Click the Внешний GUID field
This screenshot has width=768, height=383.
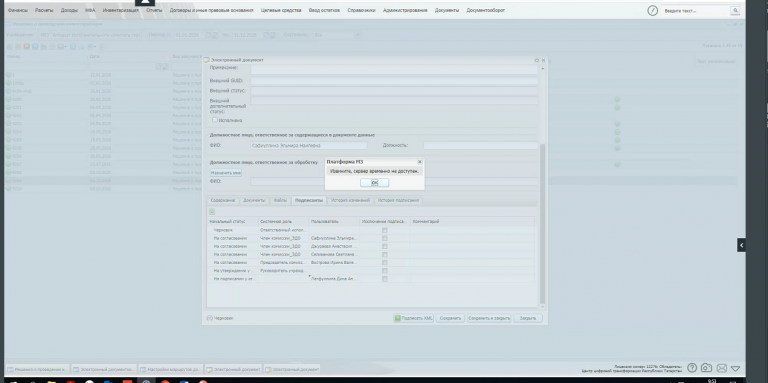tap(394, 81)
